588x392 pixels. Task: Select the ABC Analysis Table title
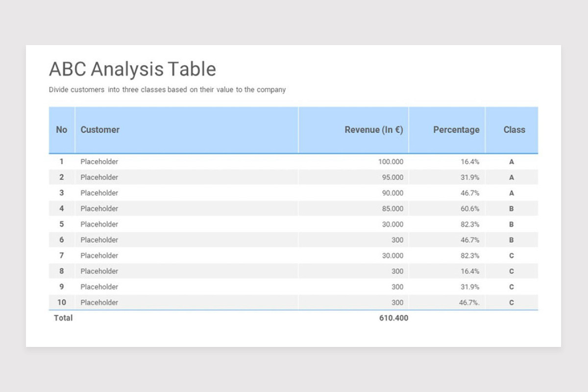(132, 69)
